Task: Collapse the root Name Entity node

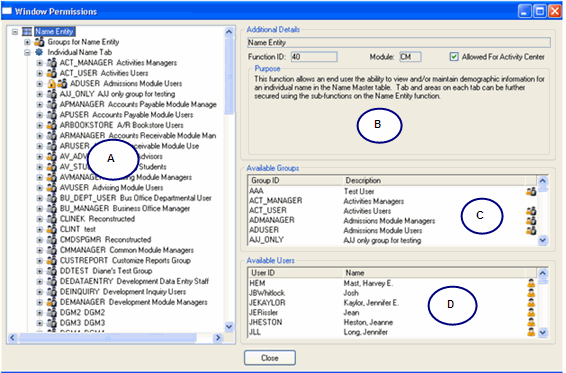Action: click(15, 32)
